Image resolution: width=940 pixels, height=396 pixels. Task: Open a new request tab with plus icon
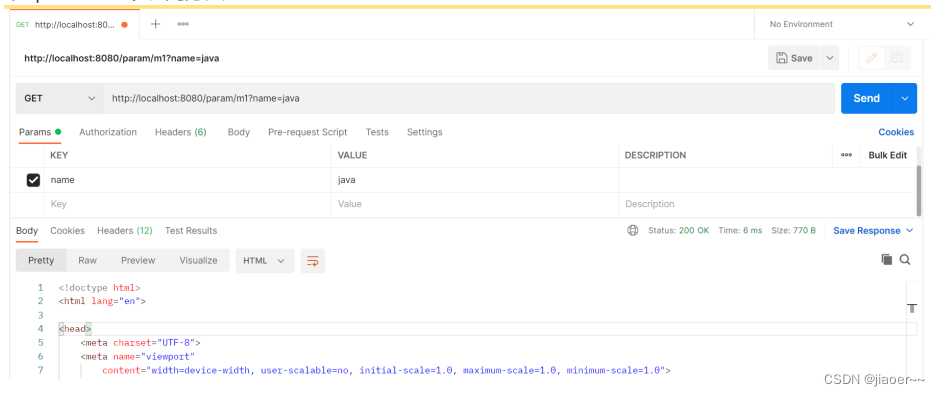point(155,24)
